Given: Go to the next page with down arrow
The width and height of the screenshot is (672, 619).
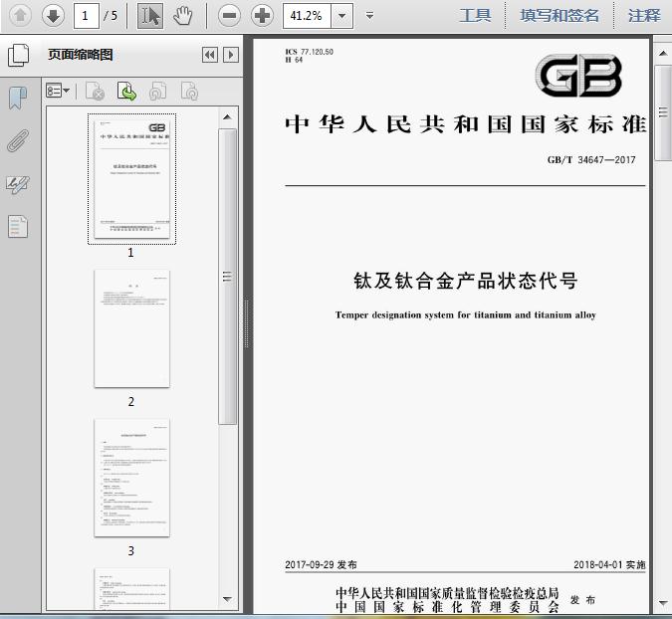Looking at the screenshot, I should [53, 15].
